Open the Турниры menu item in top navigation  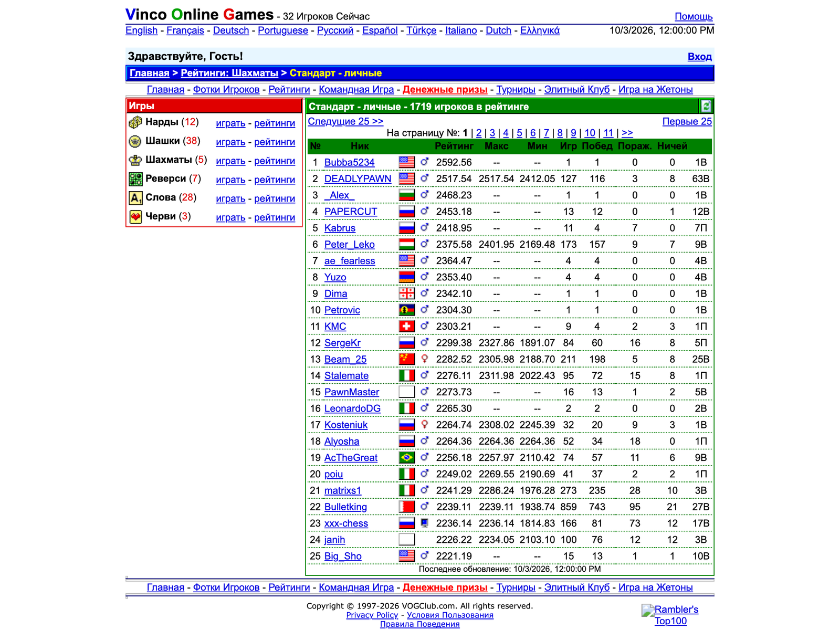pos(516,89)
